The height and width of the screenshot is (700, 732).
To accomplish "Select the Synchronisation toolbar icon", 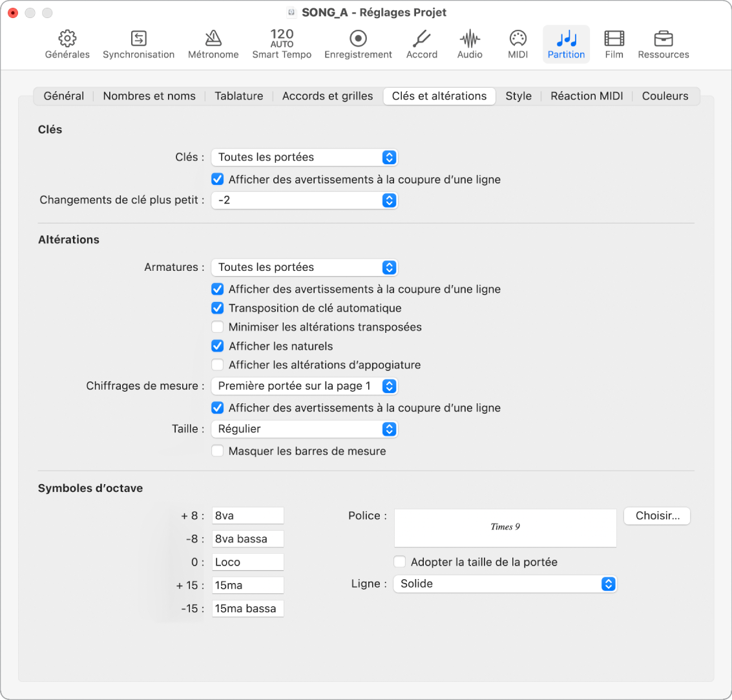I will point(138,39).
